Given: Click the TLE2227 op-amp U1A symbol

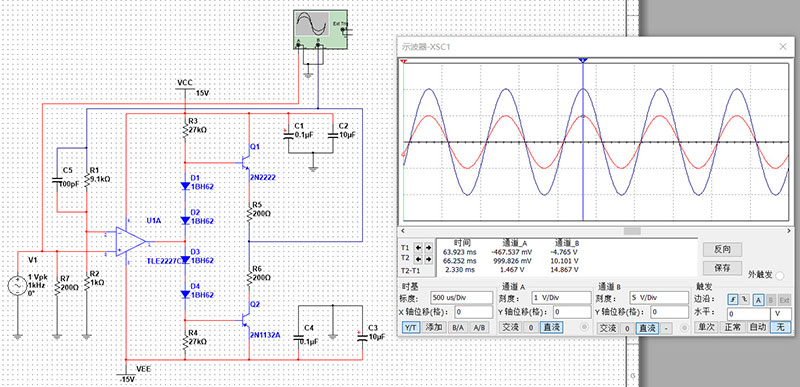Looking at the screenshot, I should 131,240.
